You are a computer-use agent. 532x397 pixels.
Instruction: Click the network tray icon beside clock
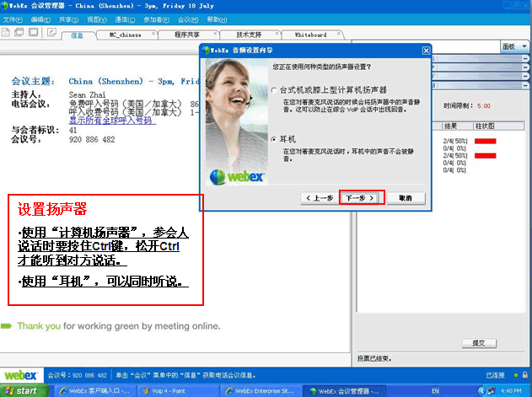[491, 391]
